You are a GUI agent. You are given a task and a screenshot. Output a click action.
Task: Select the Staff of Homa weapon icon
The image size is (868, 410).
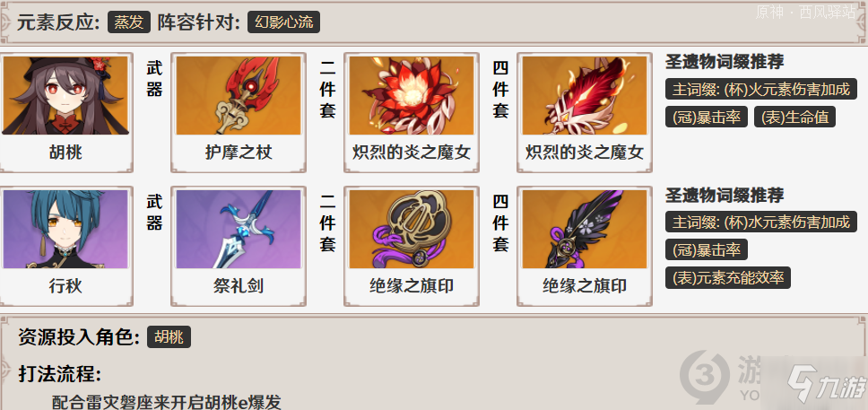click(x=239, y=95)
